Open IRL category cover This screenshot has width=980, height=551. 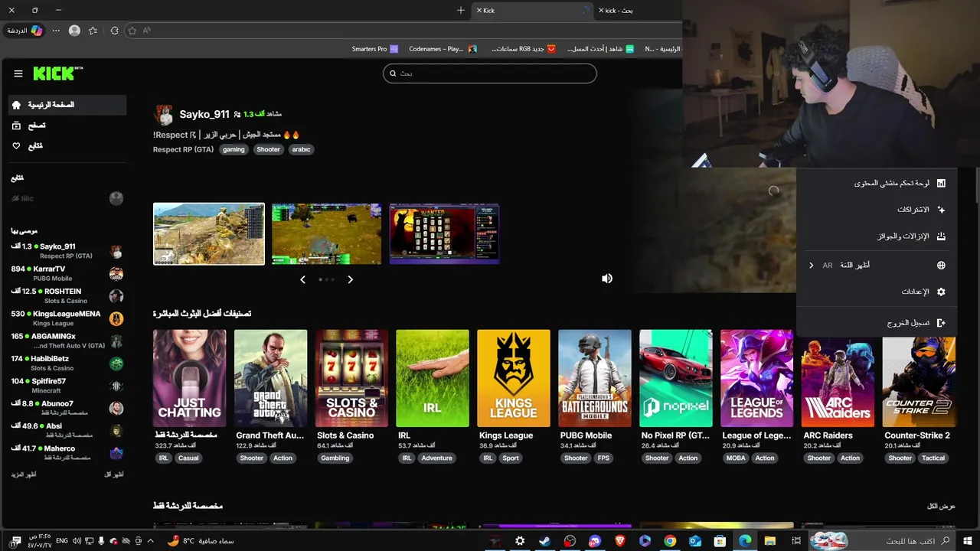[433, 378]
